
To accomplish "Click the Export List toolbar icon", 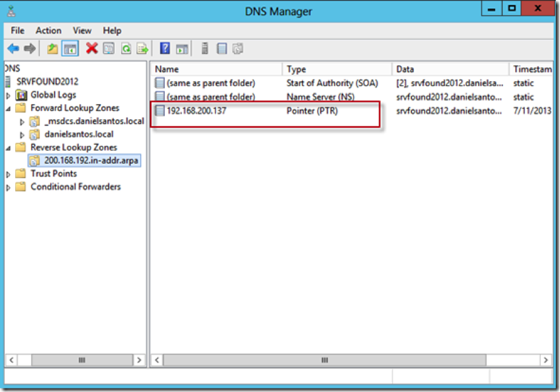I will coord(142,48).
